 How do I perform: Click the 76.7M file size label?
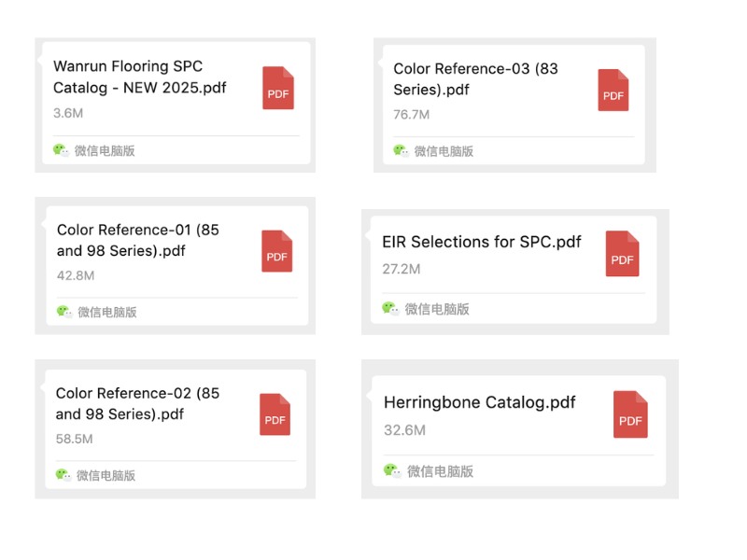pos(412,114)
